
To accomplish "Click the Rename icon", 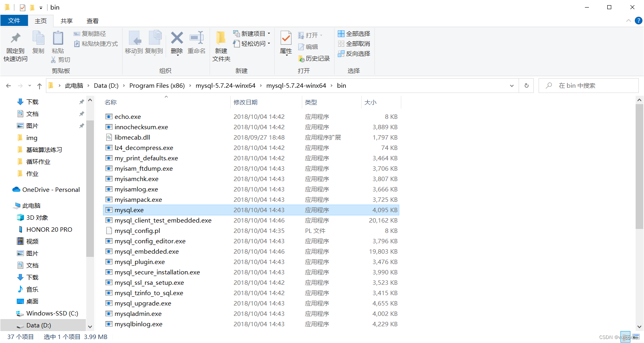I will 196,38.
